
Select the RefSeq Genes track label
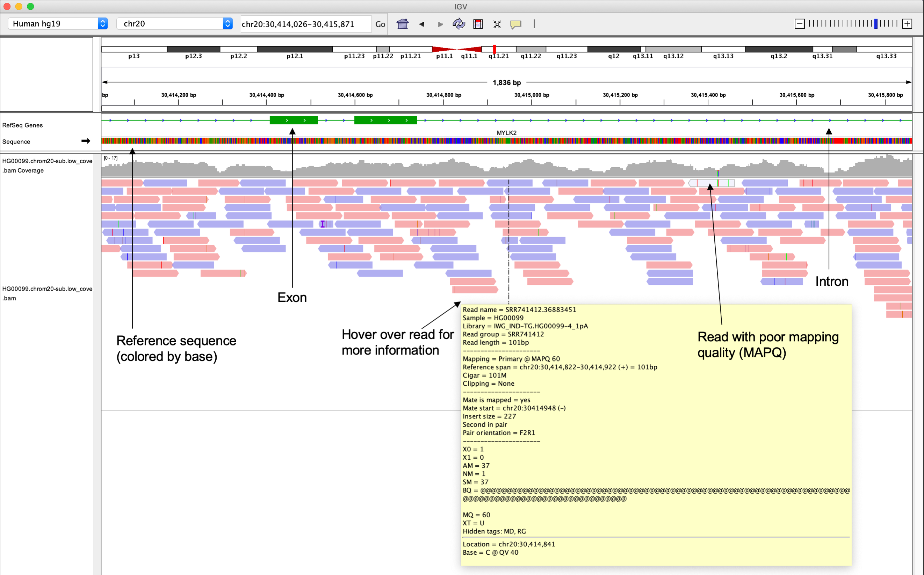pos(22,125)
